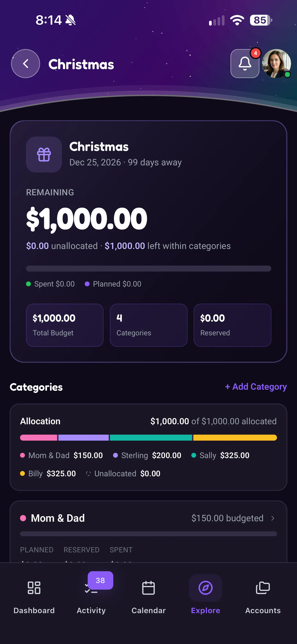The height and width of the screenshot is (644, 297).
Task: Select the pink Mom & Dad allocation segment
Action: 38,437
